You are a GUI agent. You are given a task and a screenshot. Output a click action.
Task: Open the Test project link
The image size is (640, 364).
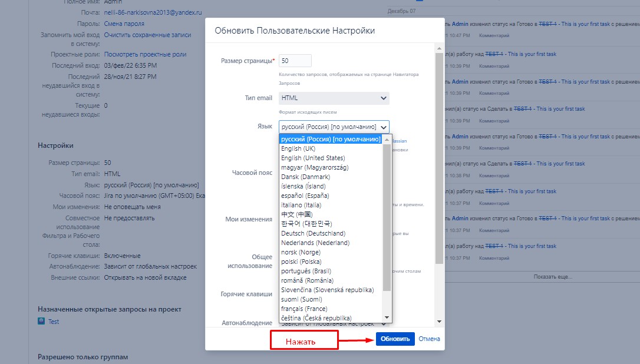(54, 322)
